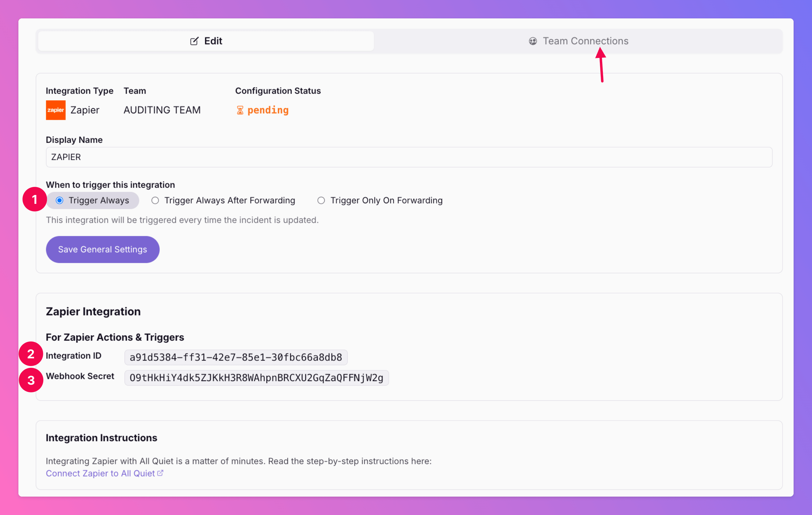The width and height of the screenshot is (812, 515).
Task: Click the Edit pencil icon
Action: click(x=194, y=41)
